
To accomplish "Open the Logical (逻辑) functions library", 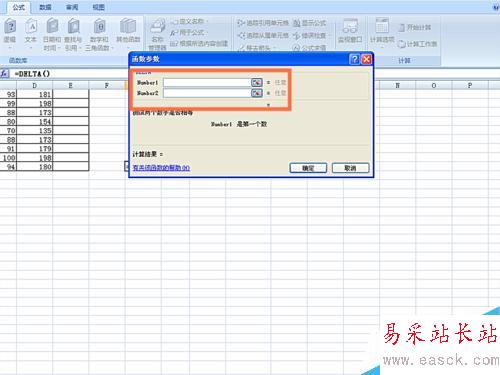I will [x=10, y=33].
